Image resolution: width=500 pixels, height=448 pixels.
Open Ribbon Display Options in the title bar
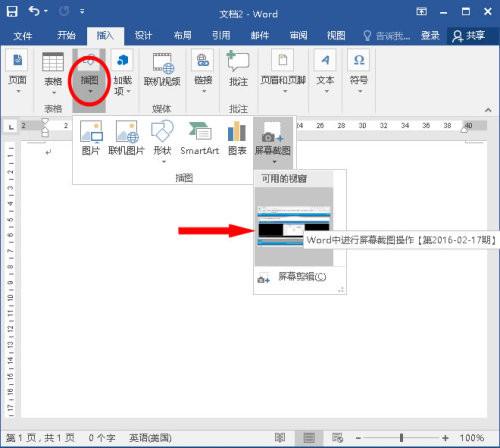[421, 12]
